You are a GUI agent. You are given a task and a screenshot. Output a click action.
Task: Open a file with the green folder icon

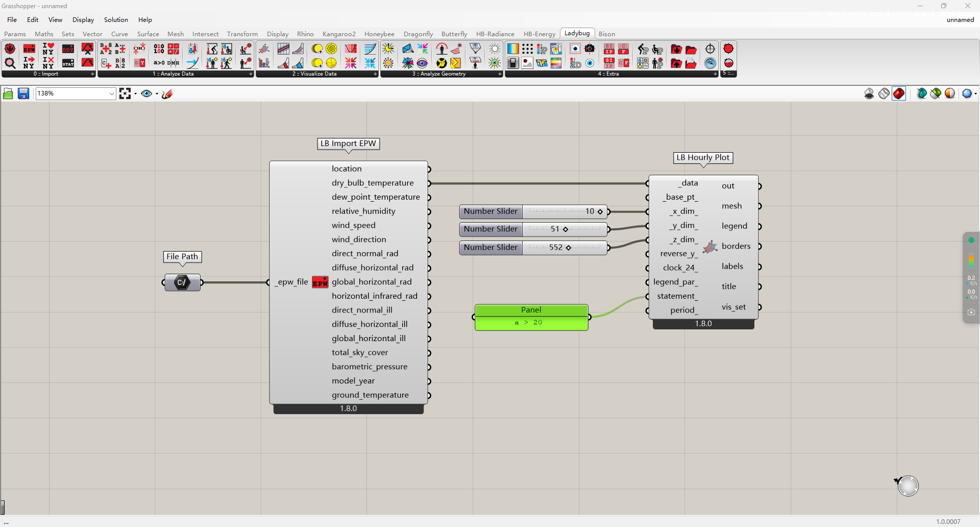(8, 93)
